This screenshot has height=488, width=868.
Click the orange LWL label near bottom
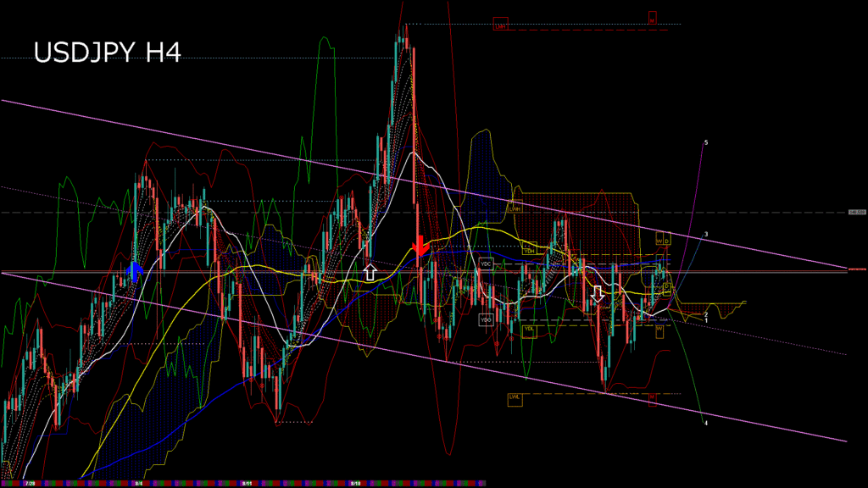pos(515,396)
